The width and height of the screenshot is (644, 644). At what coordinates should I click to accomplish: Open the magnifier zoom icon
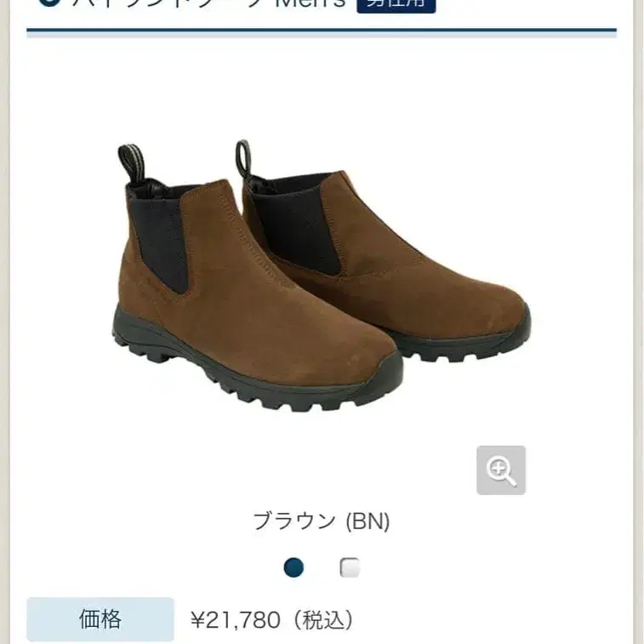[501, 470]
